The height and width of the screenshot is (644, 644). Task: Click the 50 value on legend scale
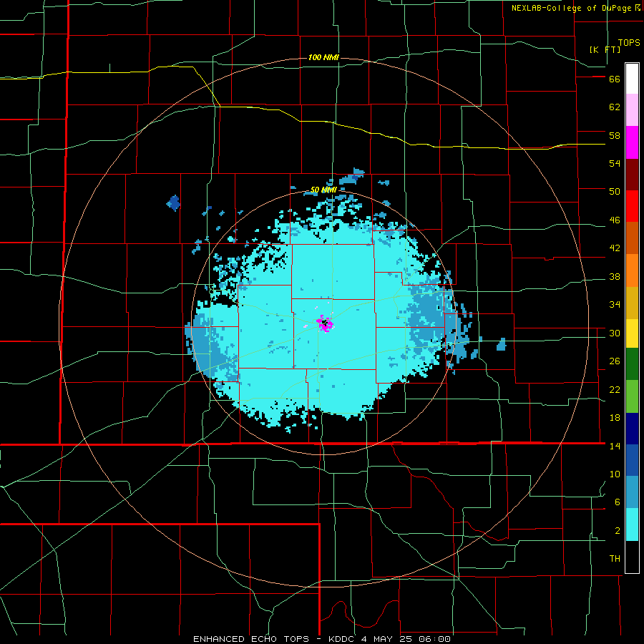(x=615, y=192)
